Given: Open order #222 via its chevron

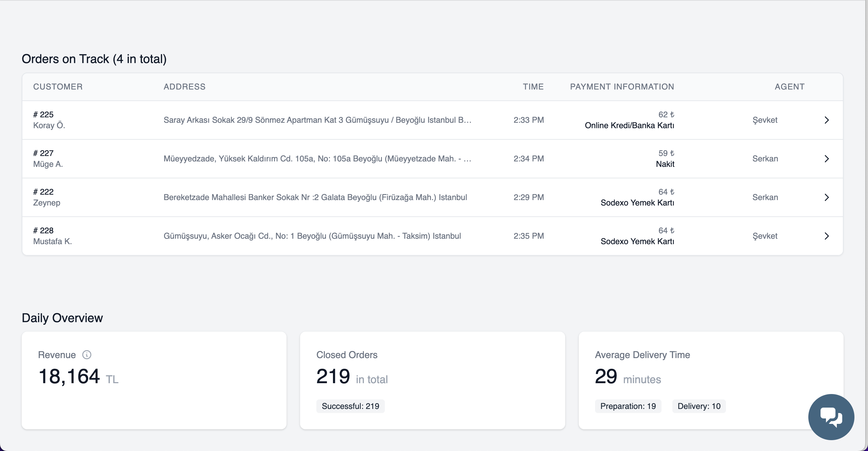Looking at the screenshot, I should pyautogui.click(x=827, y=197).
